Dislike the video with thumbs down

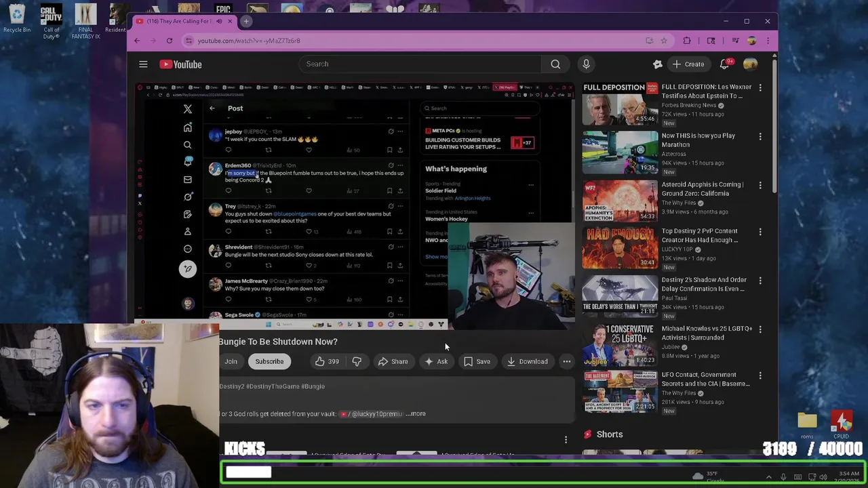point(357,361)
